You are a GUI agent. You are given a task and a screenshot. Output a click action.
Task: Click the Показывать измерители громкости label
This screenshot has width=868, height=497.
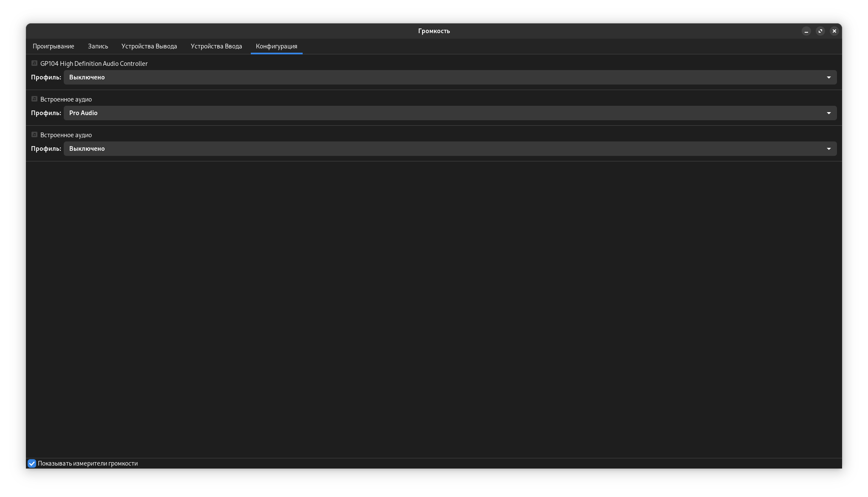88,463
